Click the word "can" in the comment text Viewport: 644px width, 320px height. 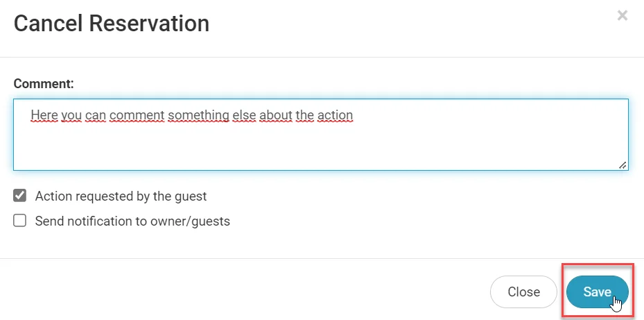[96, 115]
